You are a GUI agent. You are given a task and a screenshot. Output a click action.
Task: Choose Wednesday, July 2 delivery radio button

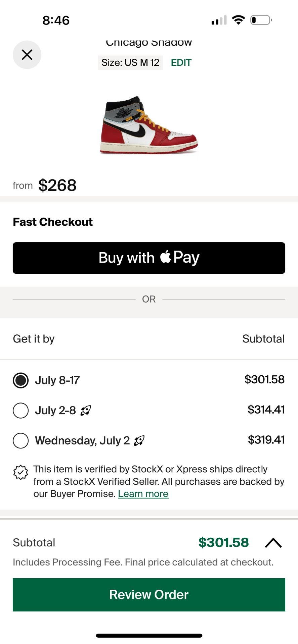pyautogui.click(x=20, y=441)
